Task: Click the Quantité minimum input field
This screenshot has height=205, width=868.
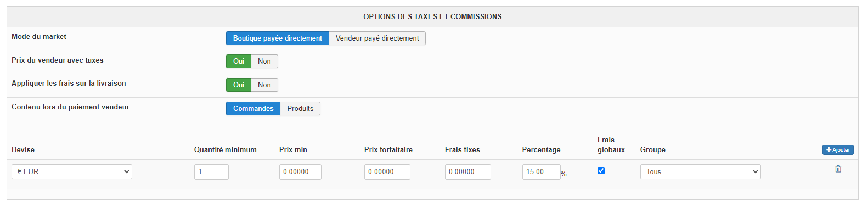Action: (x=211, y=171)
